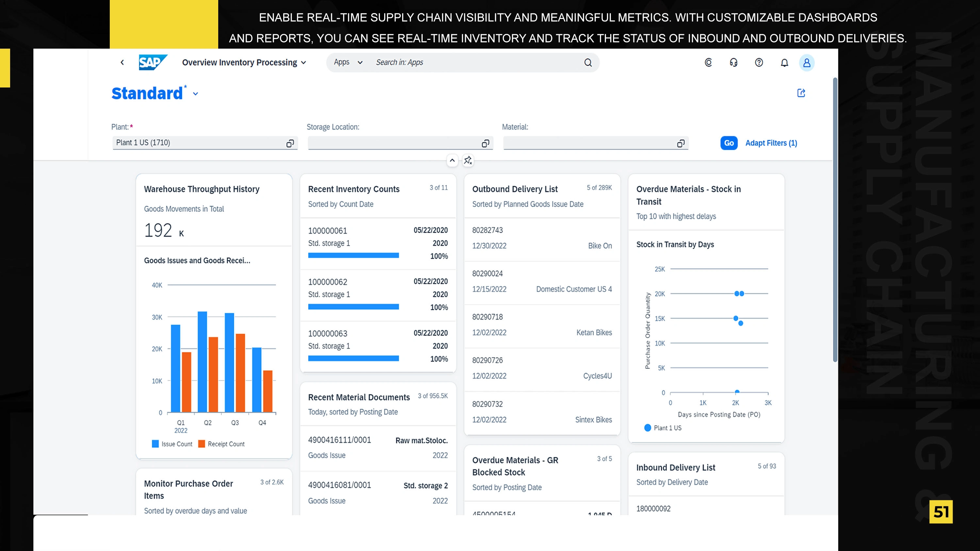
Task: Open Adapt Filters (1)
Action: point(771,143)
